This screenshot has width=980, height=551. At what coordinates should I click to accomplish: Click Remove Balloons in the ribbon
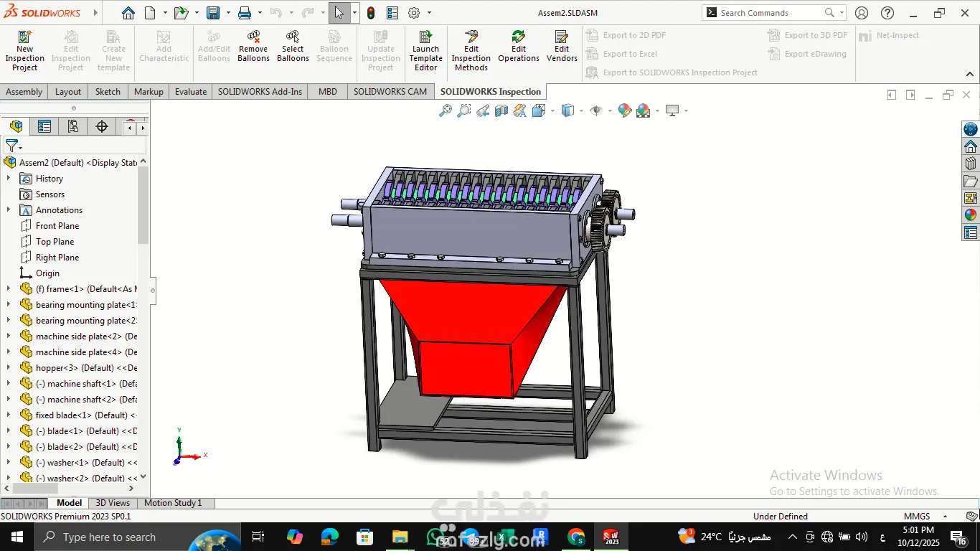[x=253, y=46]
